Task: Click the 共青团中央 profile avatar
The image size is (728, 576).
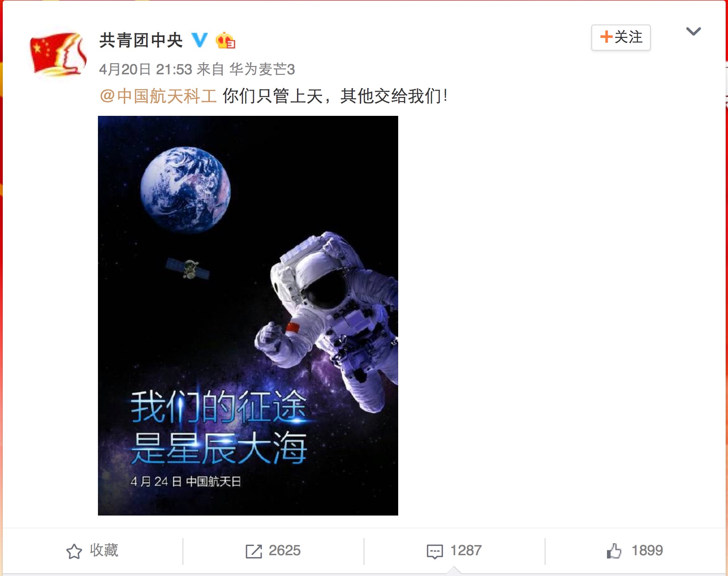Action: [58, 53]
